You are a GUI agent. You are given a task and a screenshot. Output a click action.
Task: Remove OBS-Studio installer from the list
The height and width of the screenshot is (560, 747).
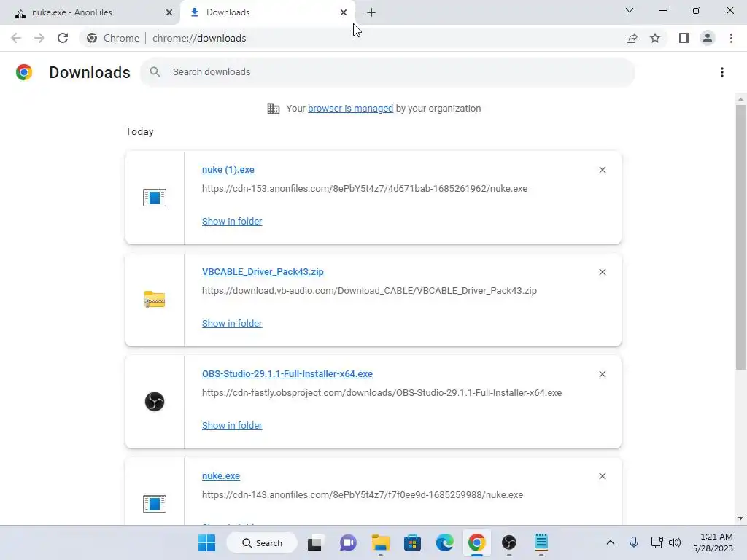(x=602, y=374)
